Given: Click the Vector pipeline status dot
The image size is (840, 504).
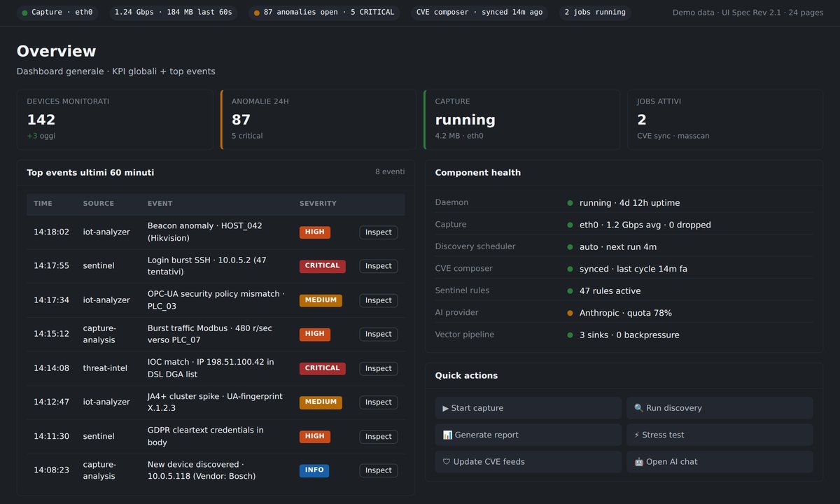Looking at the screenshot, I should point(570,335).
